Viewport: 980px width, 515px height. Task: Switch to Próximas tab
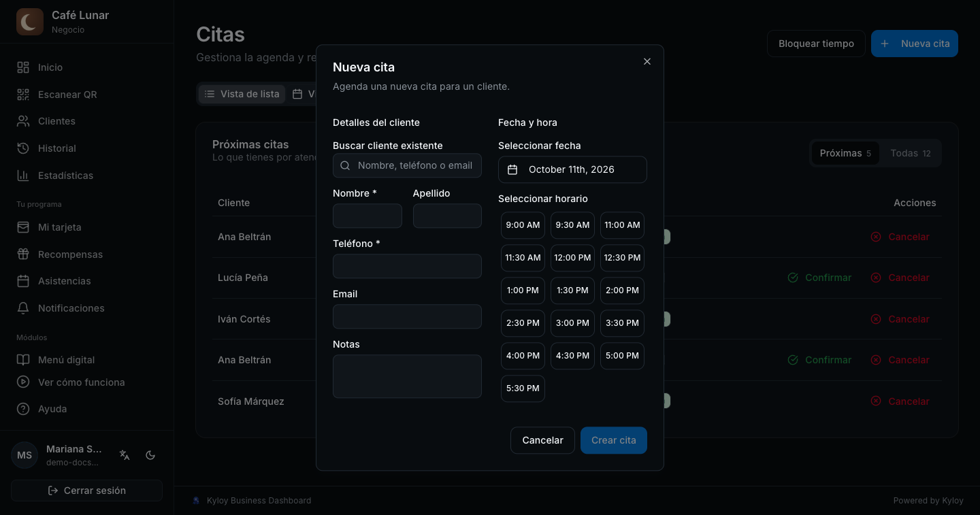click(845, 153)
